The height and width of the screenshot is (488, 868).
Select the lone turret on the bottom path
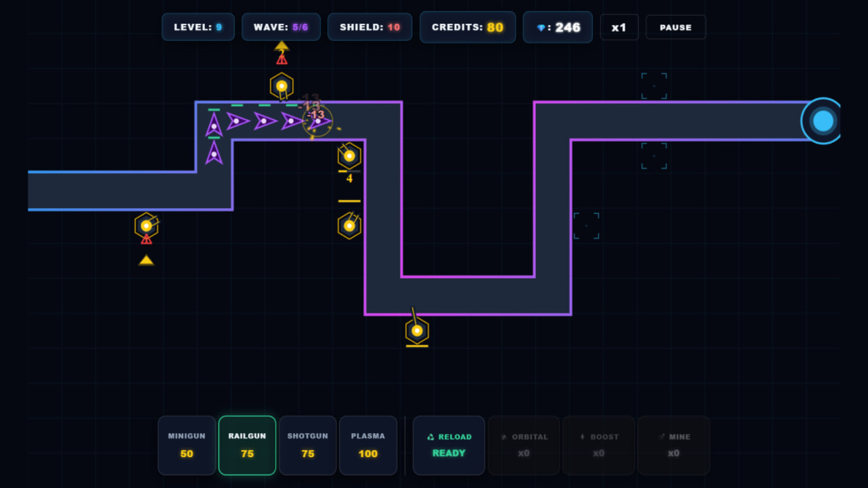click(x=416, y=331)
